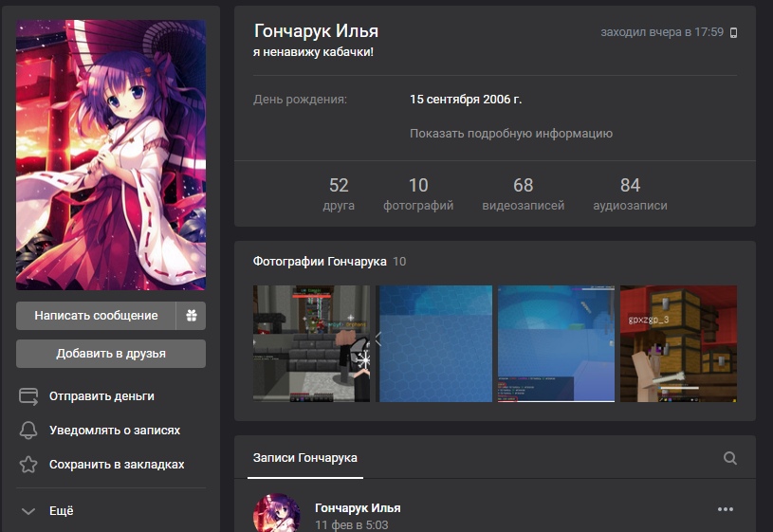Open the three-dots menu on the post
This screenshot has width=773, height=532.
coord(726,509)
